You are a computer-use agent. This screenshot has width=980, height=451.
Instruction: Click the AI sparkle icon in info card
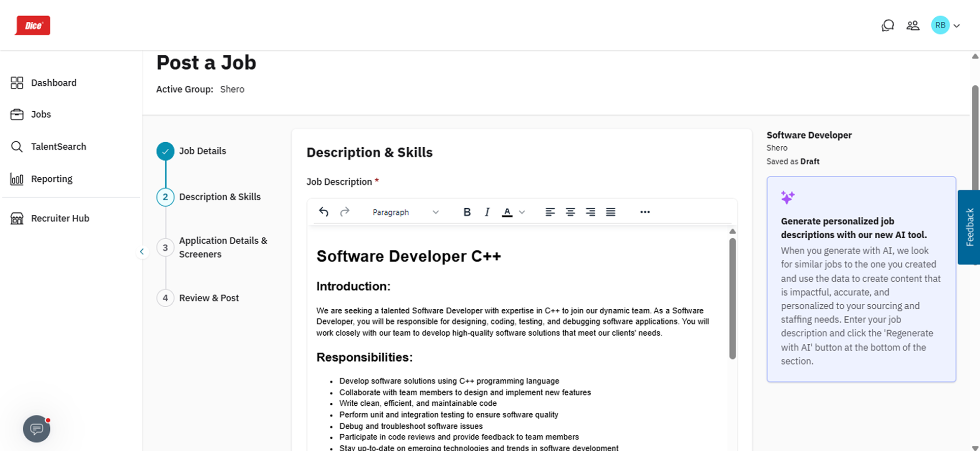coord(788,198)
